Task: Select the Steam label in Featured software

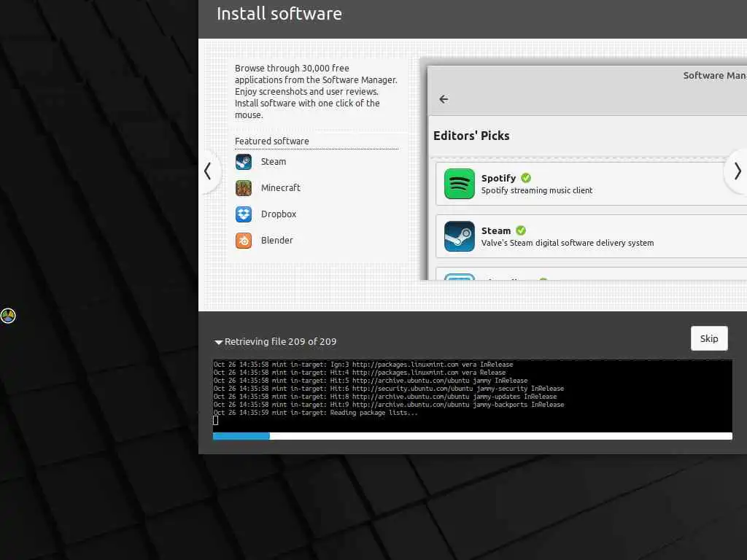Action: (x=274, y=162)
